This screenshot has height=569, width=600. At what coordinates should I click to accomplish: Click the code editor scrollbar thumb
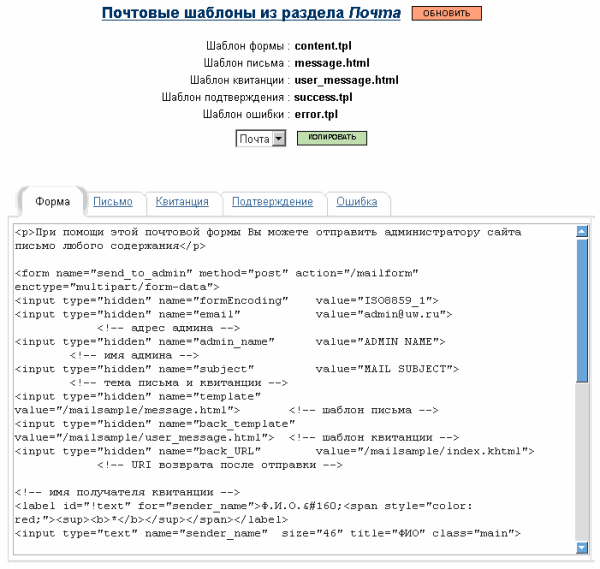pyautogui.click(x=582, y=310)
